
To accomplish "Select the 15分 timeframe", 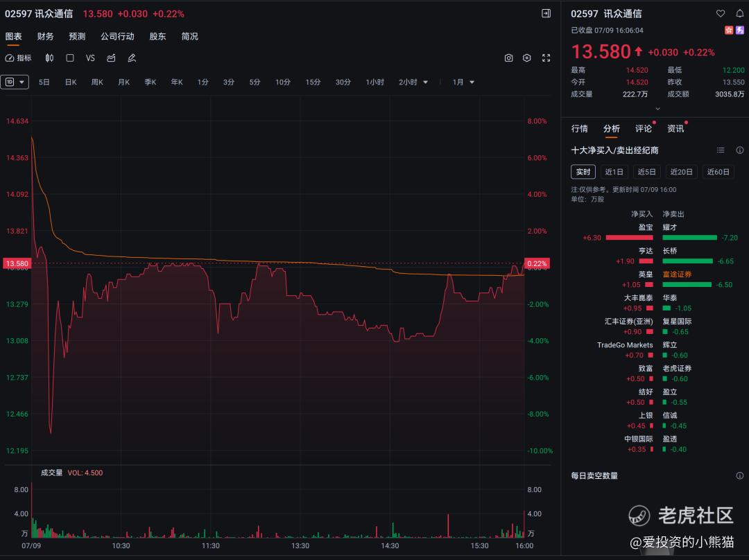I will (313, 82).
